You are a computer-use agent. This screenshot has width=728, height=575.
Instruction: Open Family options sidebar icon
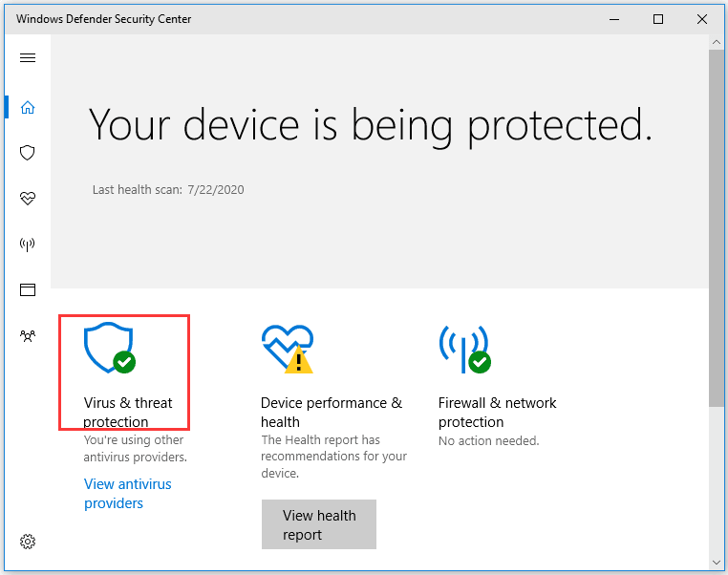[x=28, y=336]
